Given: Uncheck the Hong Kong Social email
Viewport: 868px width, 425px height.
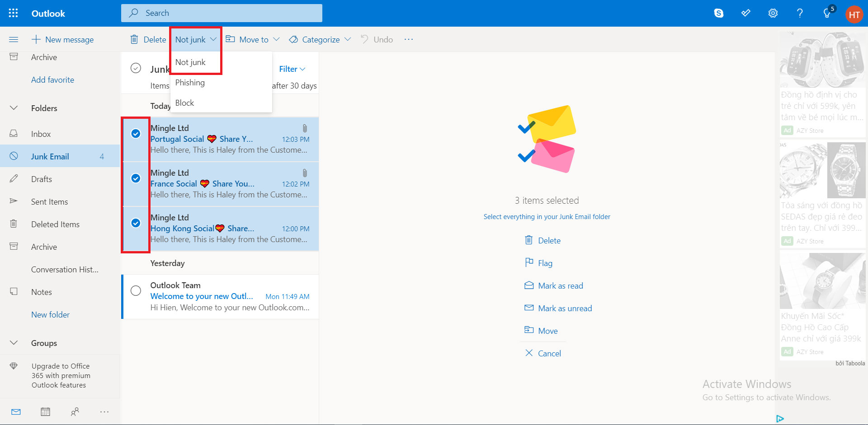Looking at the screenshot, I should tap(136, 223).
